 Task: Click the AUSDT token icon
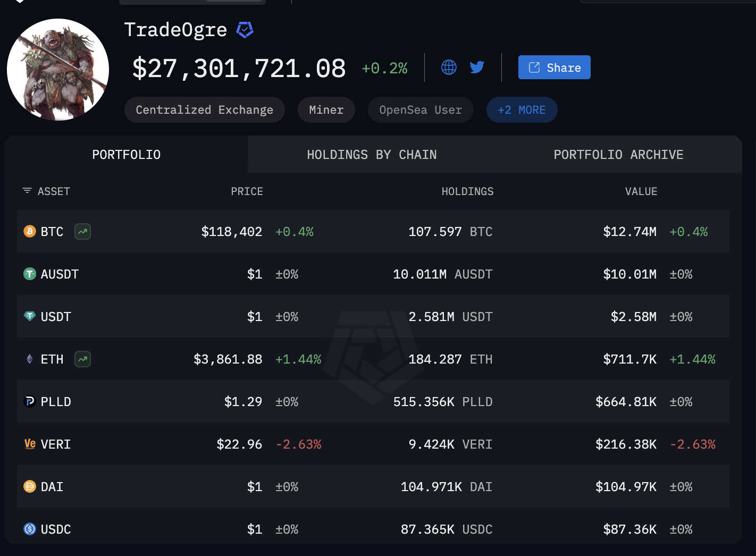pos(30,274)
